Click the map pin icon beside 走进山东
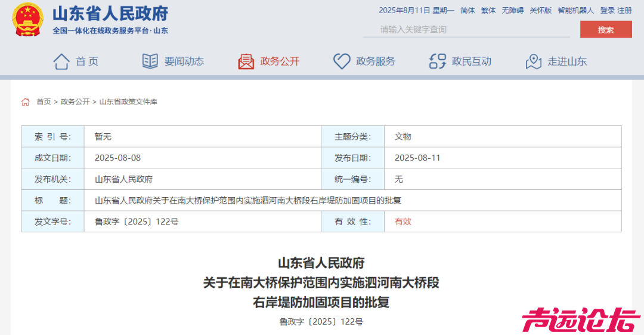This screenshot has height=335, width=644. pos(534,62)
